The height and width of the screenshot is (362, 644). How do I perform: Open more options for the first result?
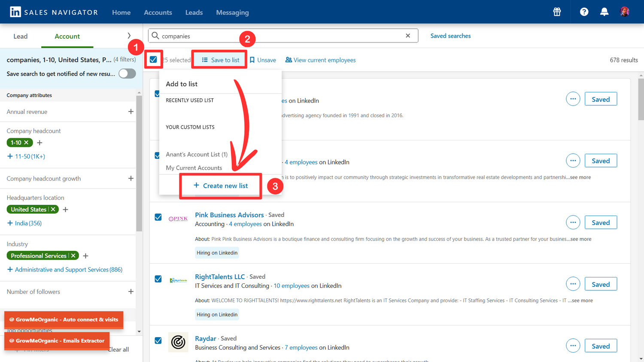click(573, 99)
